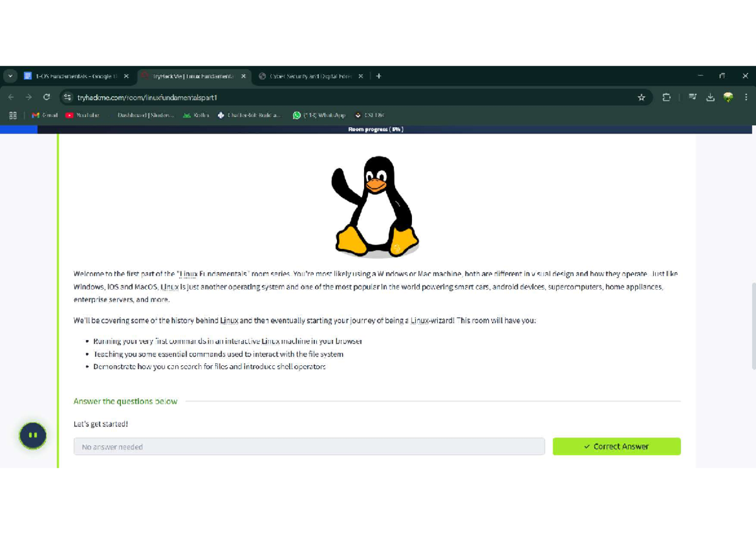Open the Gmail bookmark
Image resolution: width=756 pixels, height=534 pixels.
pos(45,115)
